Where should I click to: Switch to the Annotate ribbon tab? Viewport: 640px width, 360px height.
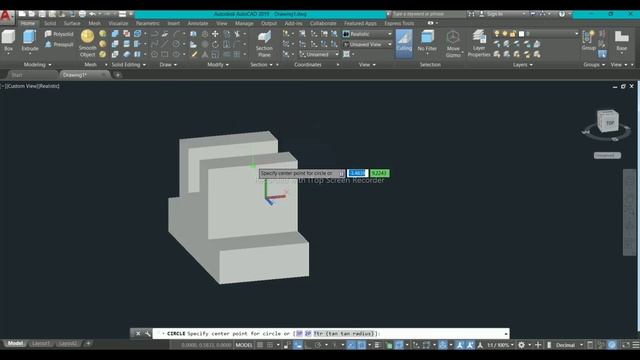point(198,23)
